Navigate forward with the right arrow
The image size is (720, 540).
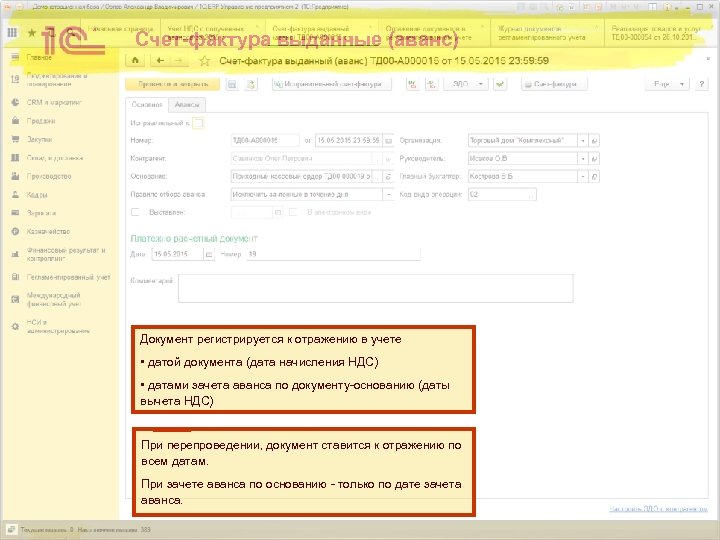tap(179, 60)
